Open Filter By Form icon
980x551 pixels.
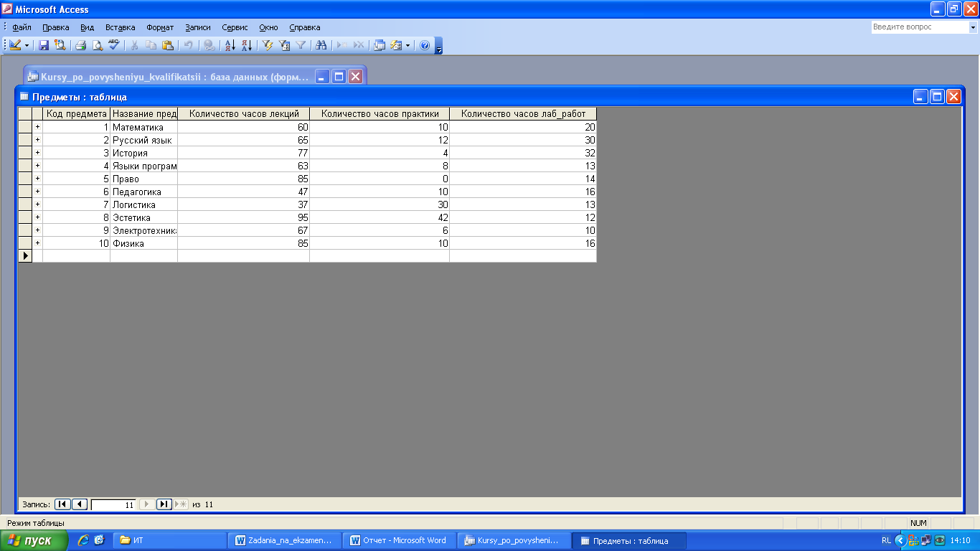[284, 45]
